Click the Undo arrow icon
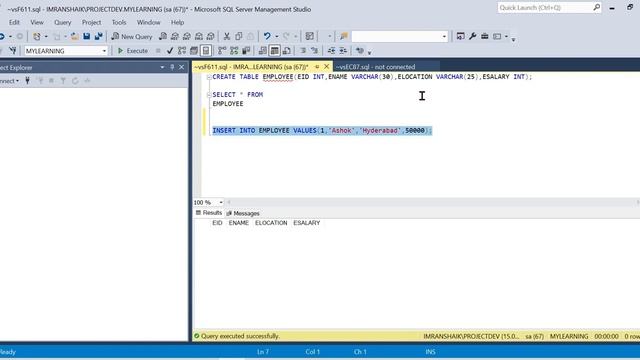Viewport: 640px width, 360px height. tap(267, 37)
